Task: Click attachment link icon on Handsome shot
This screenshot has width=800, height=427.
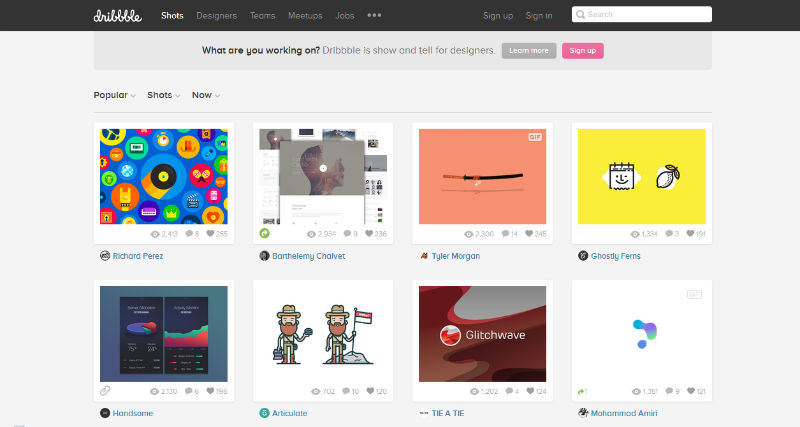Action: [105, 391]
